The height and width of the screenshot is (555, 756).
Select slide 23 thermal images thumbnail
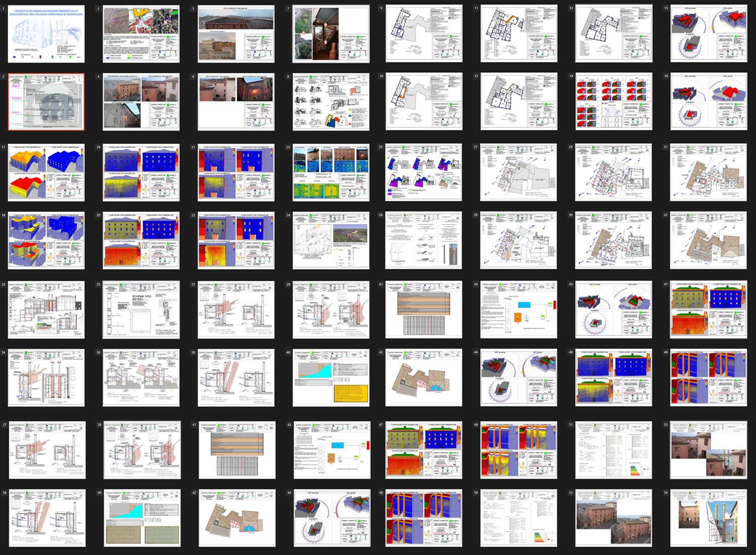[331, 173]
